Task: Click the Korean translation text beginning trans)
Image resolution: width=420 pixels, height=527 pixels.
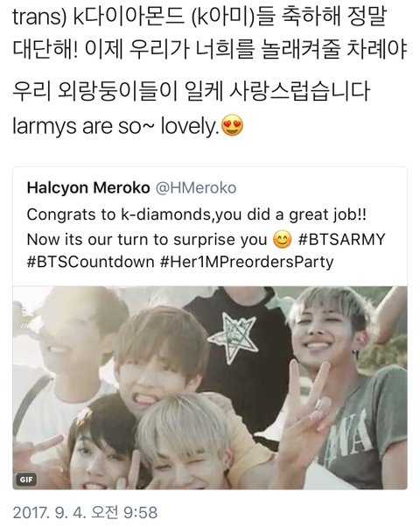Action: point(210,33)
